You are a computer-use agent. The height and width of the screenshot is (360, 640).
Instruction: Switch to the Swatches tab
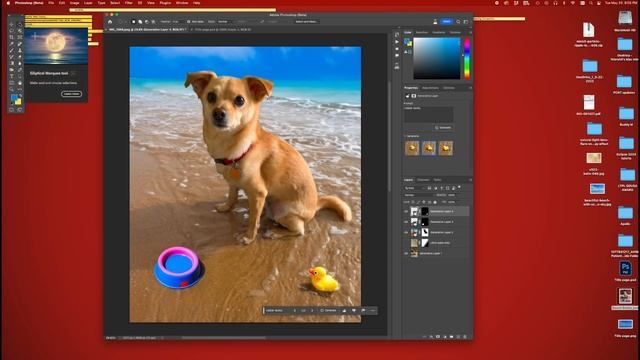pyautogui.click(x=422, y=32)
